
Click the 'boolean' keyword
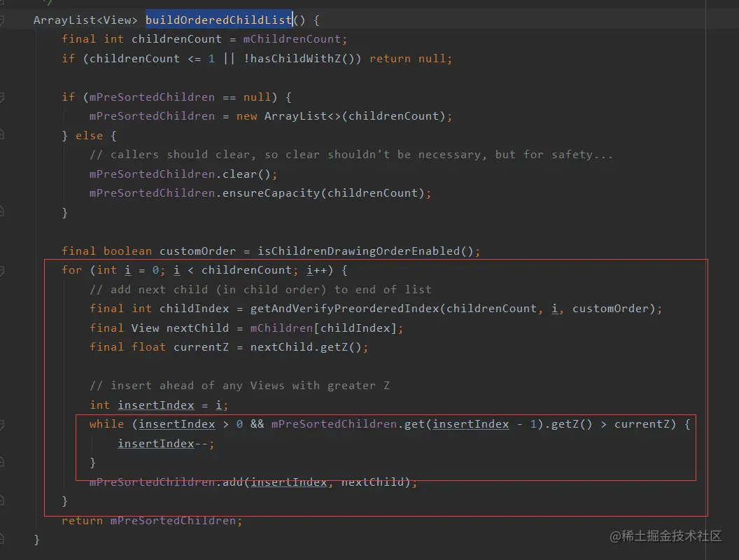pos(128,251)
